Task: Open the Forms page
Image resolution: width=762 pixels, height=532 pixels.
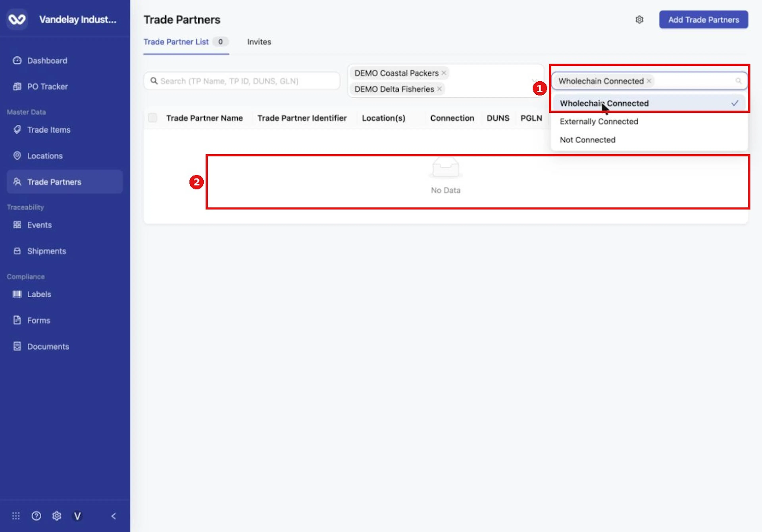Action: pyautogui.click(x=38, y=320)
